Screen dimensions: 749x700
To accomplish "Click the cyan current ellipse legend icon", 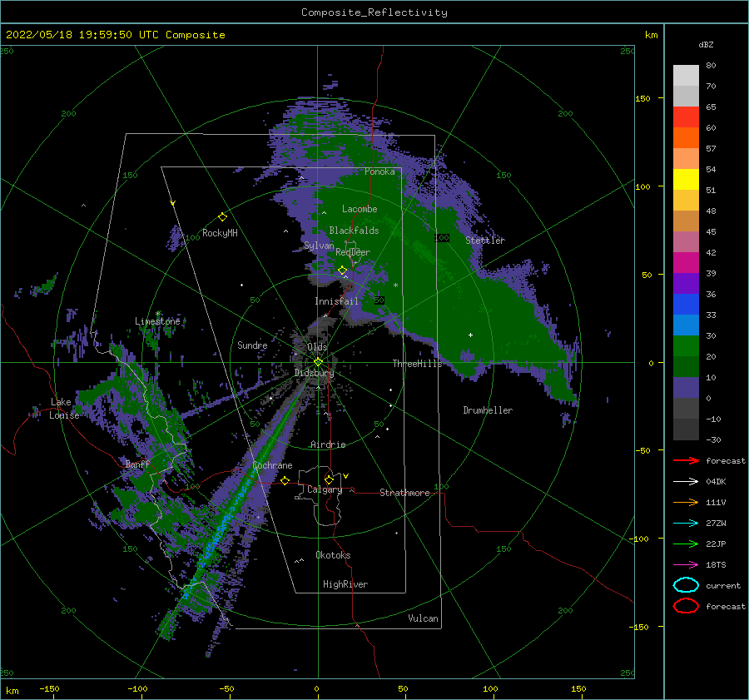I will click(686, 585).
